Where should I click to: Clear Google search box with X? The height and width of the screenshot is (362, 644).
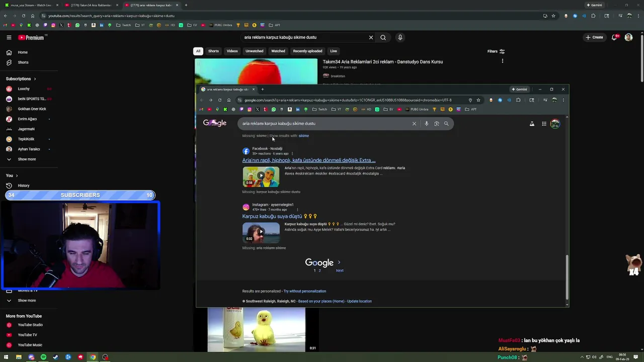[414, 124]
